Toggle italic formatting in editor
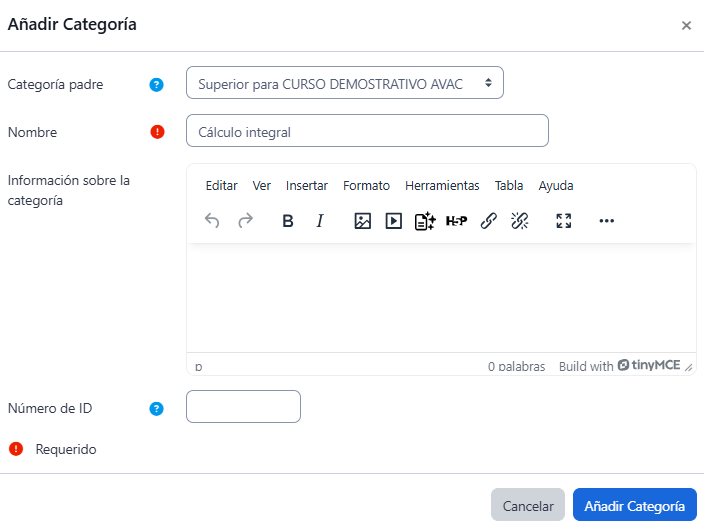The height and width of the screenshot is (529, 704). (320, 221)
